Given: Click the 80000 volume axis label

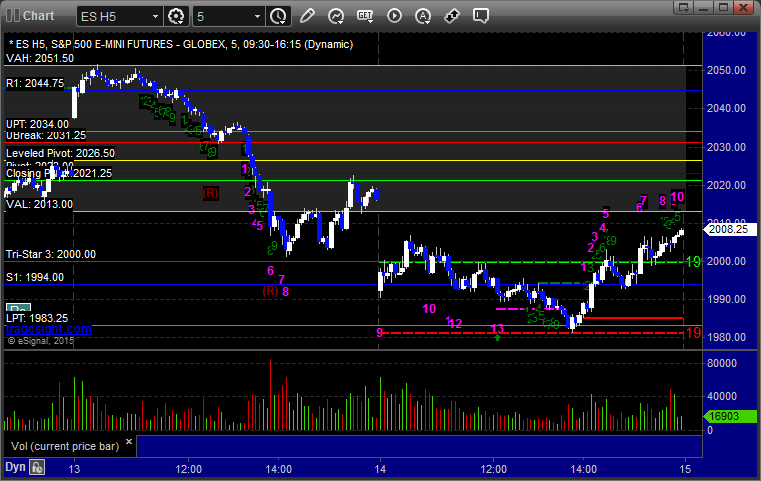Looking at the screenshot, I should pos(722,364).
